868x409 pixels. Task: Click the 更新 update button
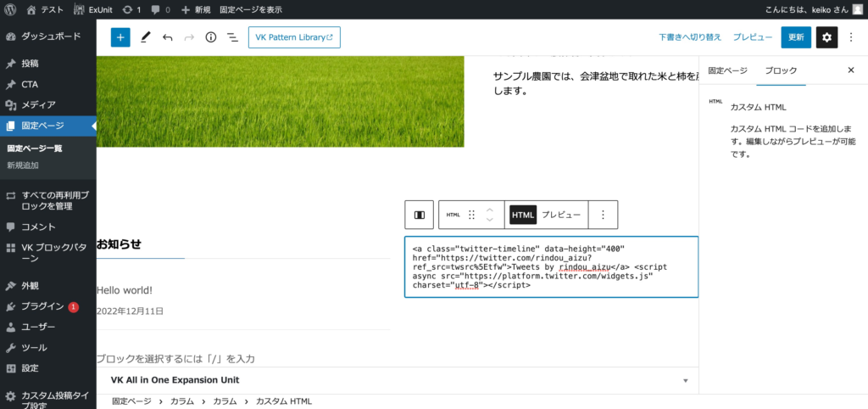click(x=796, y=37)
